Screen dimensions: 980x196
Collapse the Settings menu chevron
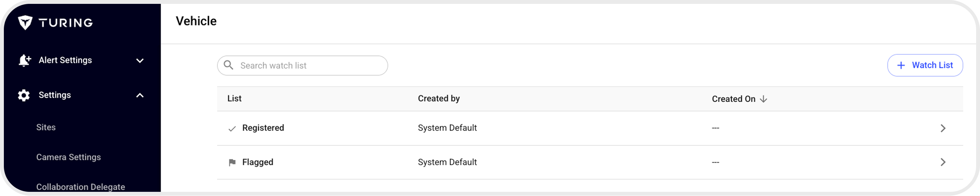[x=140, y=95]
